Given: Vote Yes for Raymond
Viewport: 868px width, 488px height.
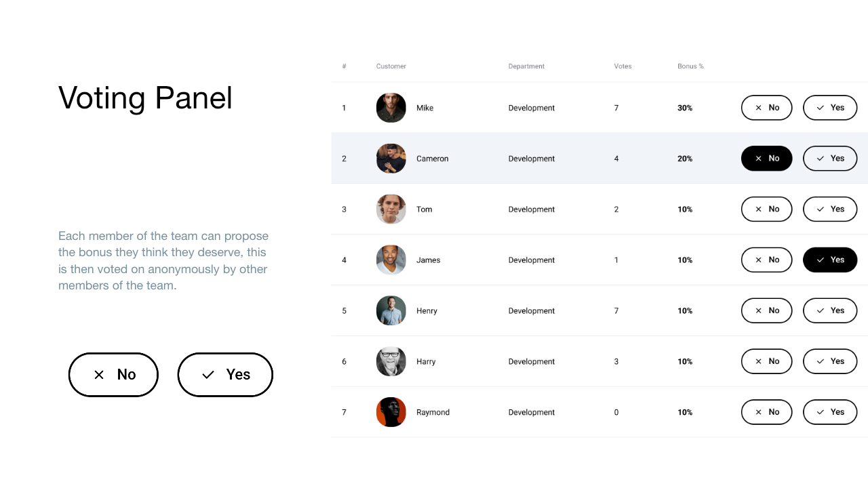Looking at the screenshot, I should (x=830, y=412).
